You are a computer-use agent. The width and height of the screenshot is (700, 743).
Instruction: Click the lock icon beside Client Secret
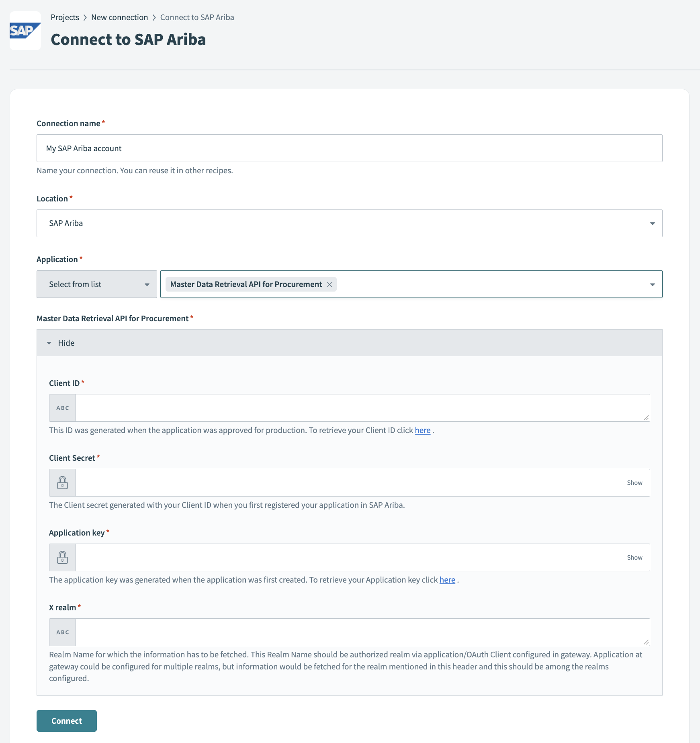tap(62, 483)
